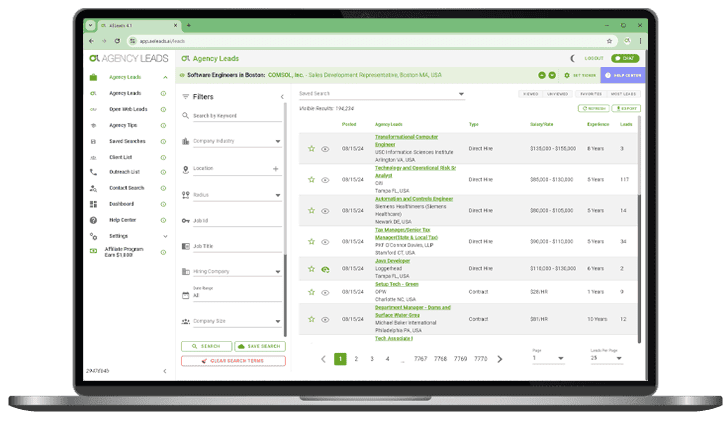Screen dimensions: 727x421
Task: Open the Java Developer job link
Action: click(x=392, y=261)
